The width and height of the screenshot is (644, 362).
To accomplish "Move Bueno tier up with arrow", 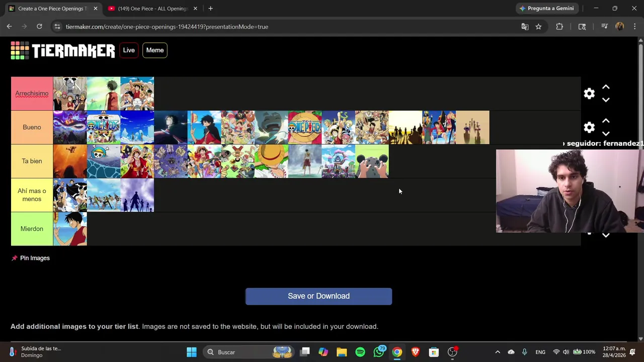I will (x=606, y=121).
